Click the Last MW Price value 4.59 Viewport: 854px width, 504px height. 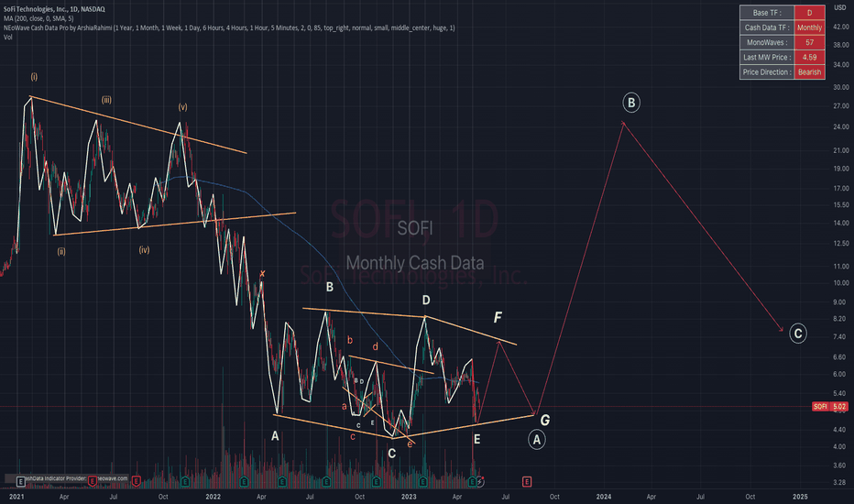coord(809,57)
